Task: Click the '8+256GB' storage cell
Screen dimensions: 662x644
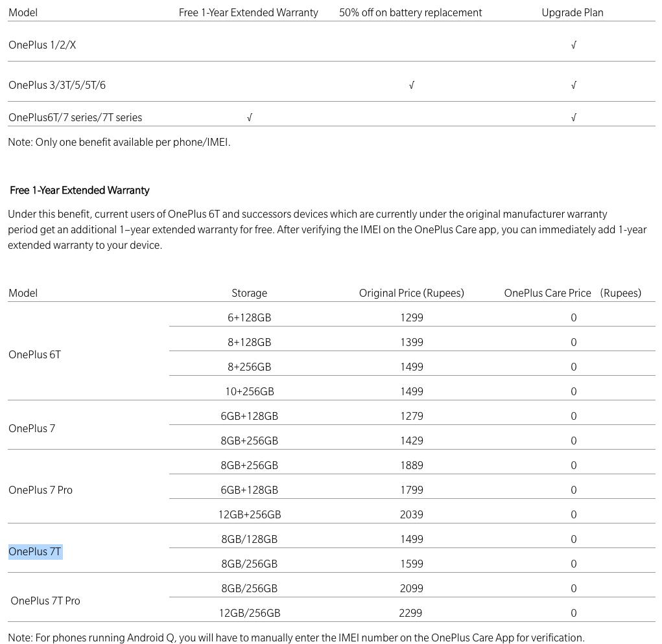Action: [249, 367]
